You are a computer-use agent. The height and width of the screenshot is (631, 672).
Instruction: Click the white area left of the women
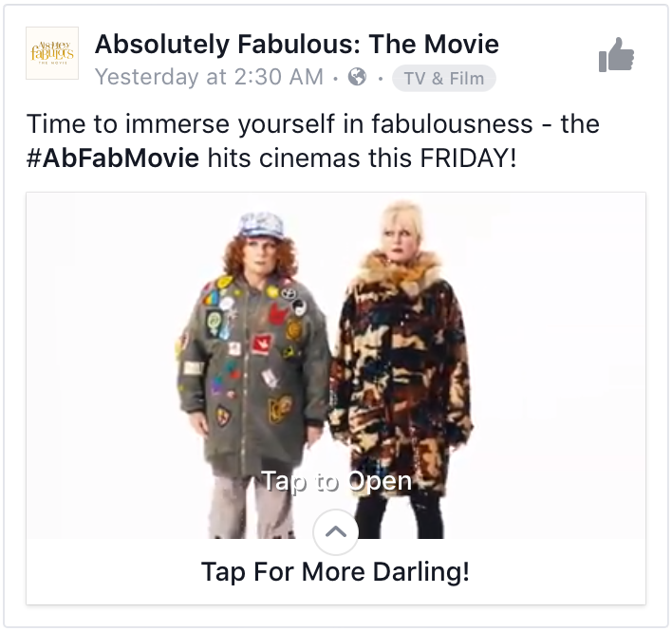tap(101, 365)
